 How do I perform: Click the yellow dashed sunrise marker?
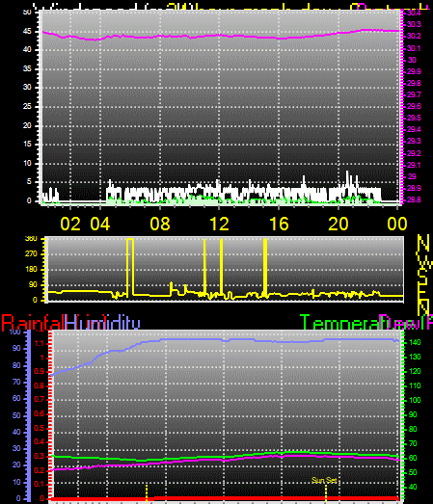coord(147,492)
